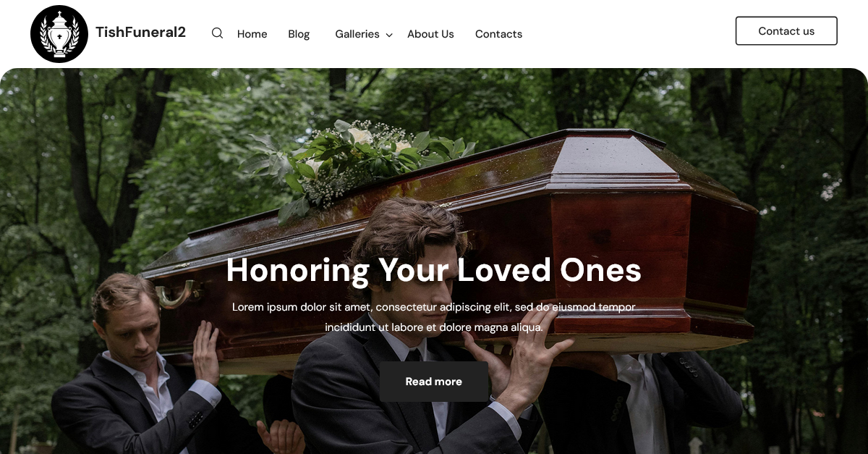Click the Honoring Your Loved Ones heading
This screenshot has width=868, height=454.
point(434,270)
